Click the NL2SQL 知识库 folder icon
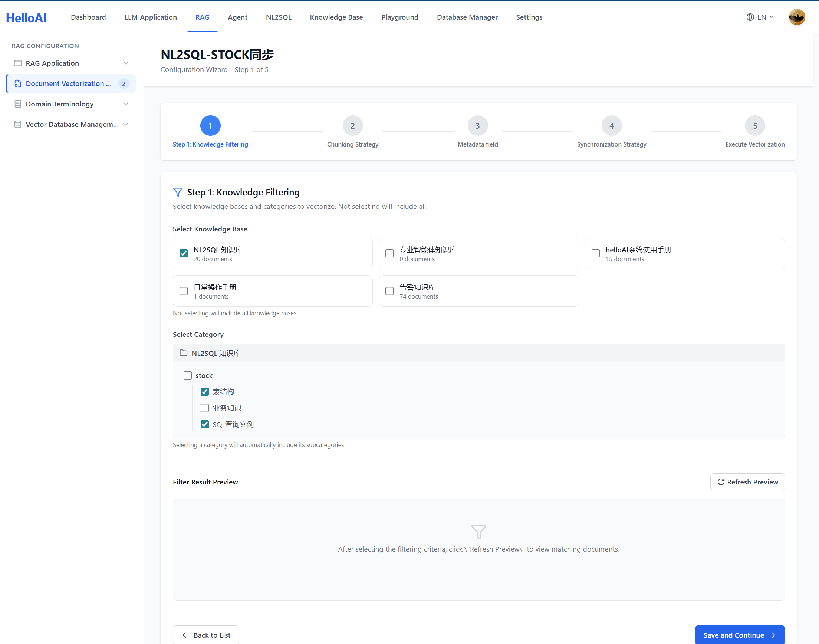The height and width of the screenshot is (644, 819). pyautogui.click(x=184, y=353)
